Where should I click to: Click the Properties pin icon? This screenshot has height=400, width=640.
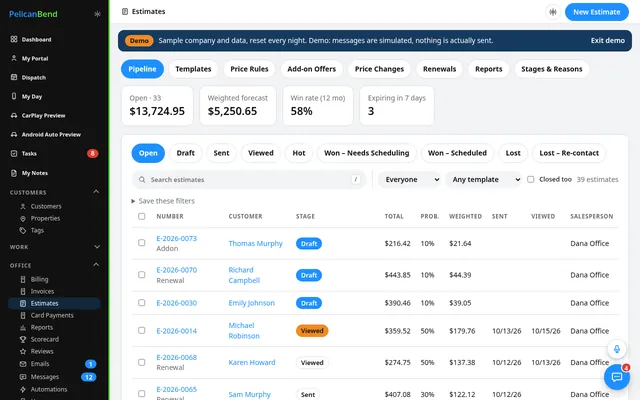coord(23,218)
